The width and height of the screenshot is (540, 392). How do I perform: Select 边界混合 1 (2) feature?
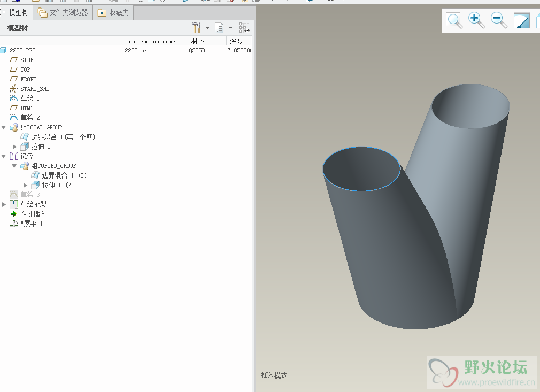click(x=64, y=175)
